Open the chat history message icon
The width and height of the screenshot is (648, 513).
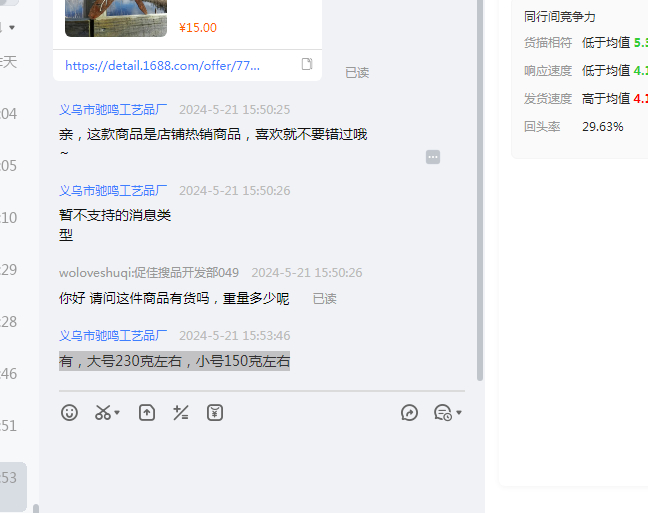coord(442,412)
